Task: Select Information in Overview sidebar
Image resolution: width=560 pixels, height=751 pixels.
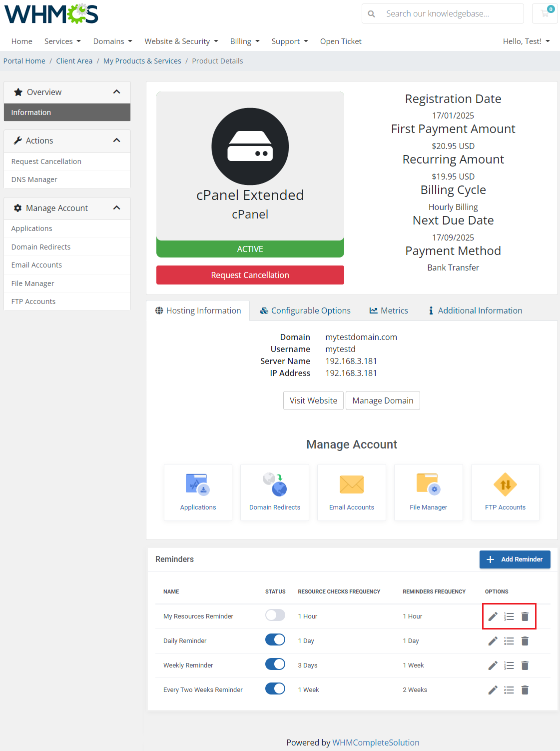Action: (x=67, y=112)
